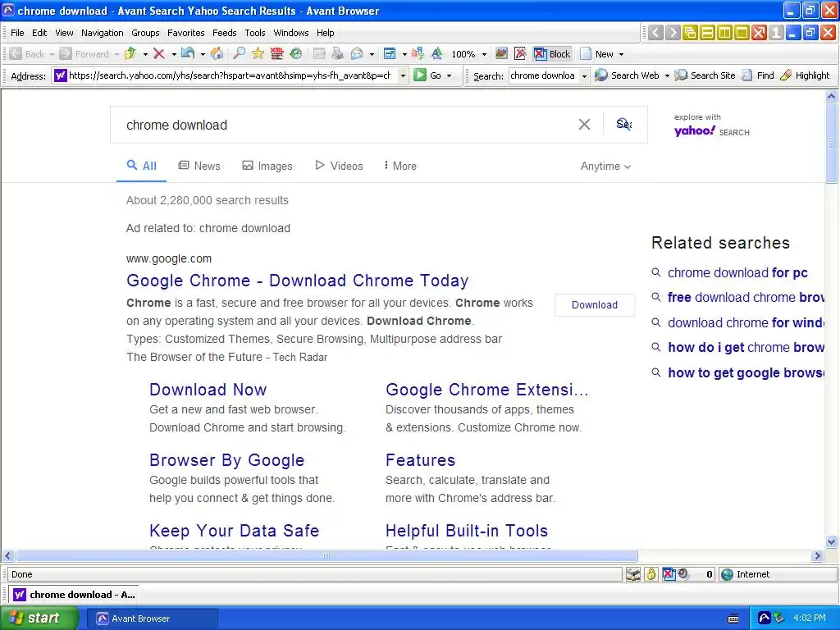
Task: Click the Find toolbar button
Action: pos(758,75)
